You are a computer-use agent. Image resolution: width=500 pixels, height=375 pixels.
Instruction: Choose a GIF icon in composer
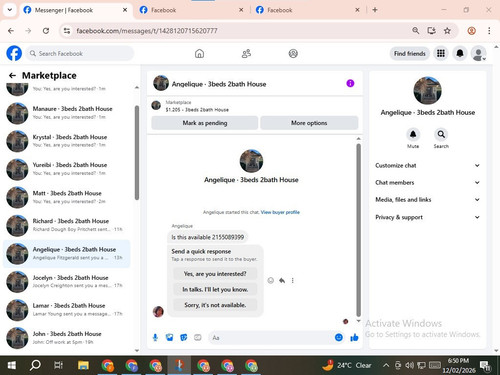tap(198, 338)
